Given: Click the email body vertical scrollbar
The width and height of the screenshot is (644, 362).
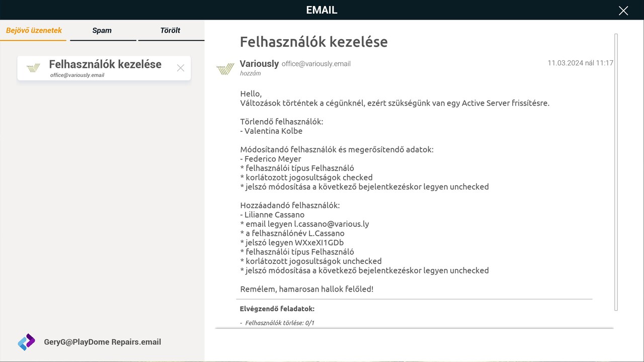Looking at the screenshot, I should (616, 171).
